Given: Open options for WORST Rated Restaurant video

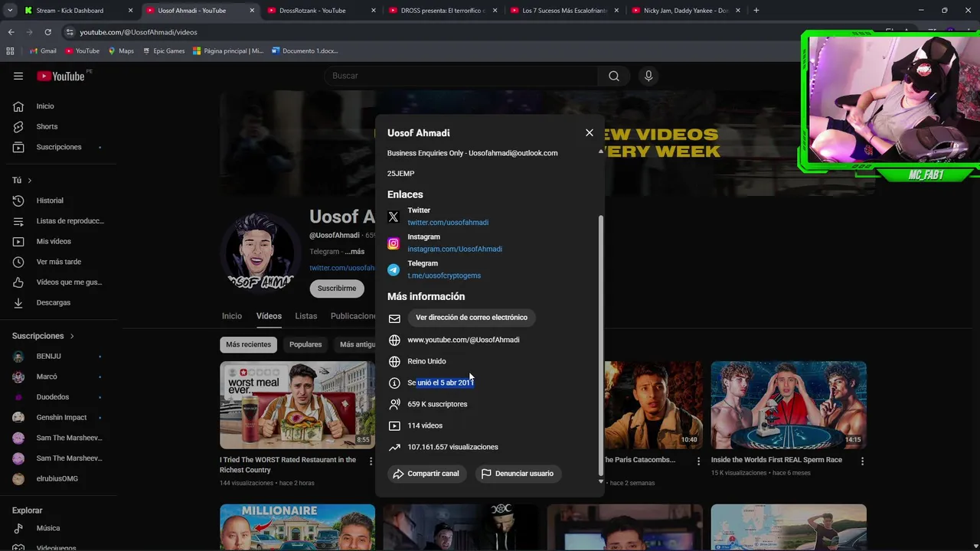Looking at the screenshot, I should click(371, 461).
